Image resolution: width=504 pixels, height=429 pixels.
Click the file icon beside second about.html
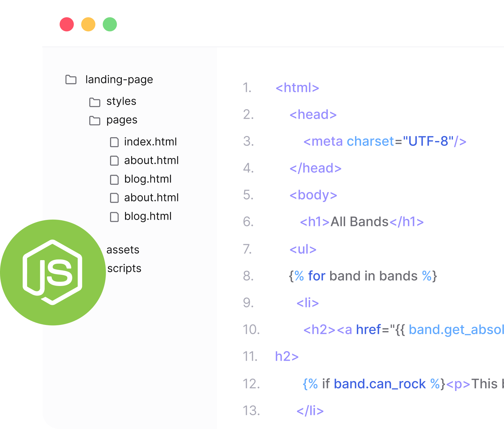[x=114, y=198]
